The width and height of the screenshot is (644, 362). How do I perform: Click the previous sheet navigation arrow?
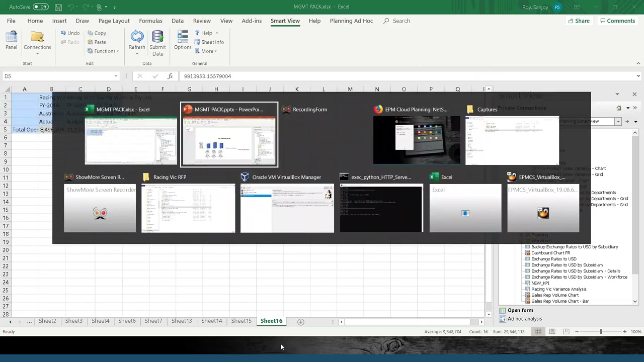click(10, 322)
